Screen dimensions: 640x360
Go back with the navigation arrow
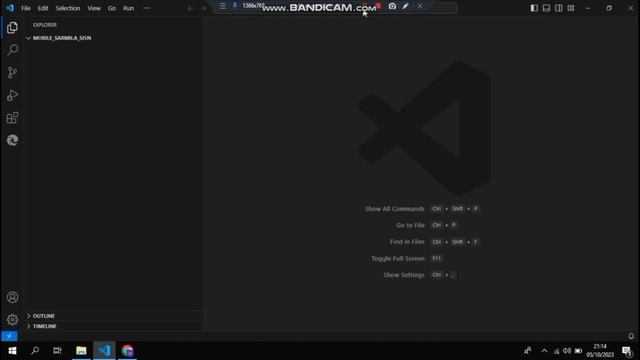(x=190, y=8)
